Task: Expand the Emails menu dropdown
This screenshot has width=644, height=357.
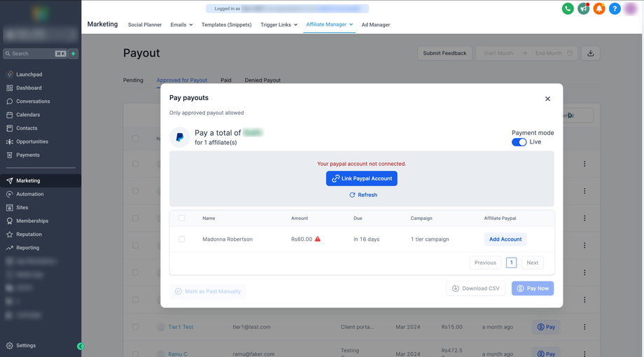Action: 181,24
